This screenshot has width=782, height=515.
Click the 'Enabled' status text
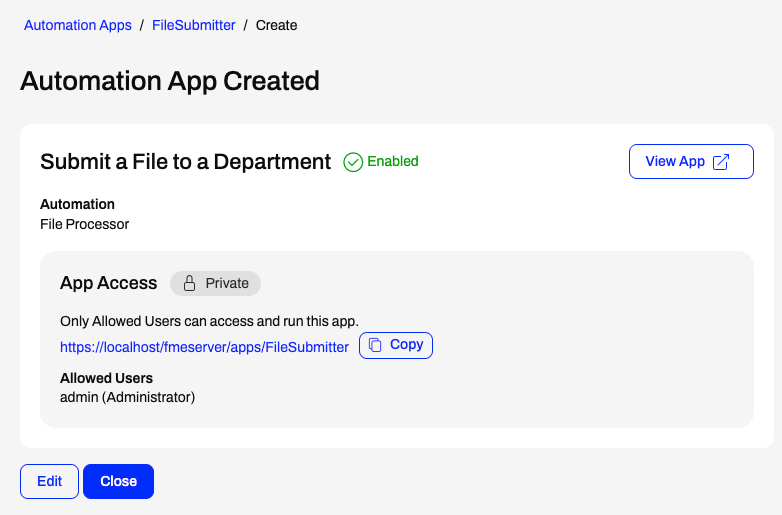pyautogui.click(x=393, y=162)
